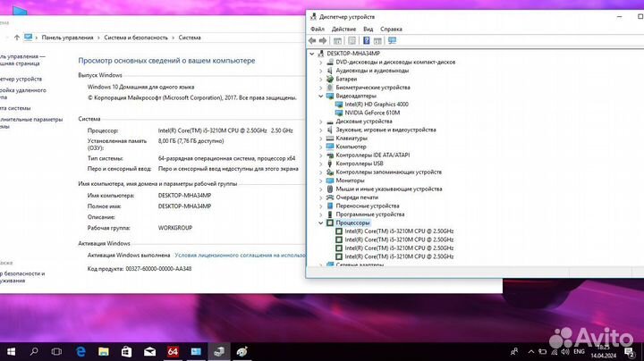Go up one level in Control Panel window
The height and width of the screenshot is (361, 644).
click(x=16, y=38)
